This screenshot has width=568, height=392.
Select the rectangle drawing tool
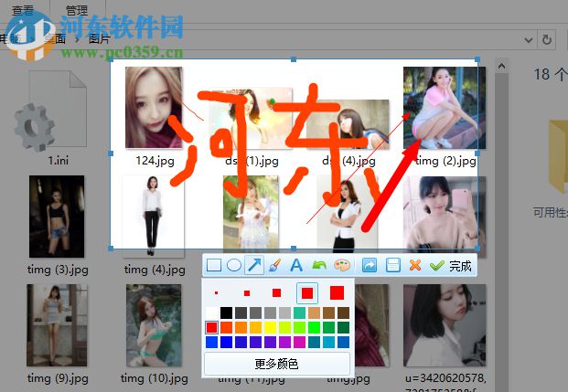tap(214, 265)
